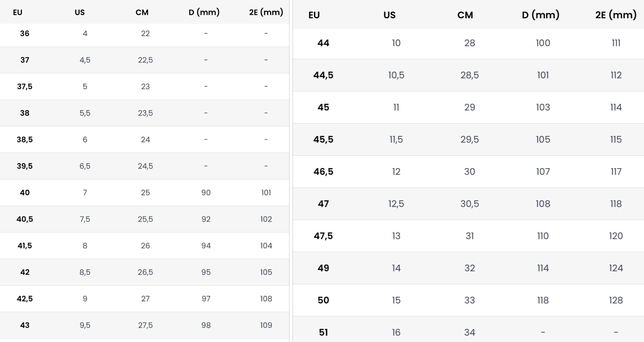Click the 28,5 CM value
Screen dimensions: 644x342
point(469,75)
